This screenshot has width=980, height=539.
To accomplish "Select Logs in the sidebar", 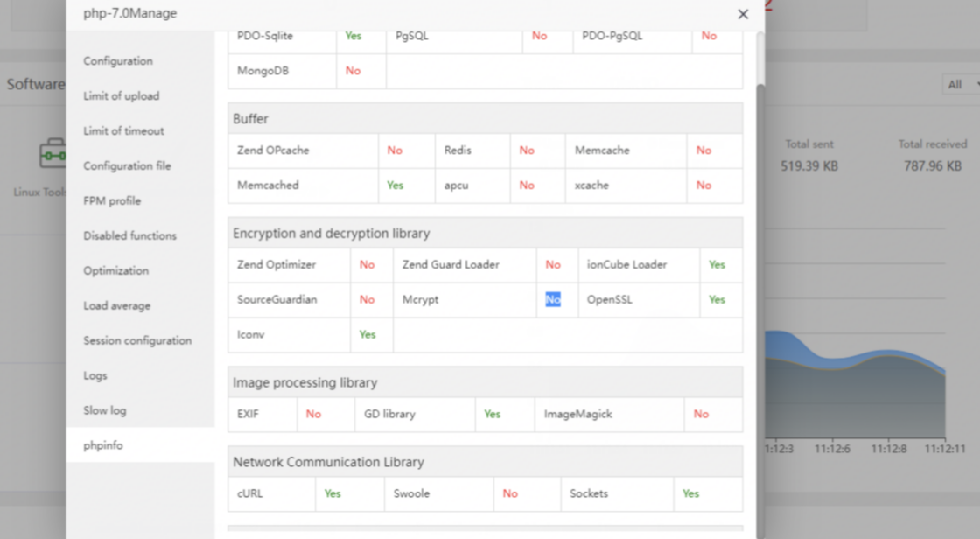I will [x=95, y=376].
